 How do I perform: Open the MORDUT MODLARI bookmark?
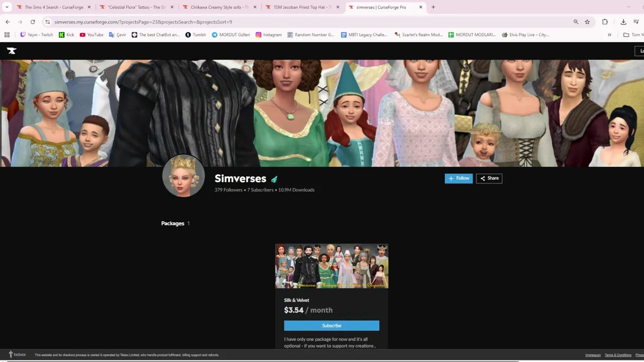(x=472, y=35)
